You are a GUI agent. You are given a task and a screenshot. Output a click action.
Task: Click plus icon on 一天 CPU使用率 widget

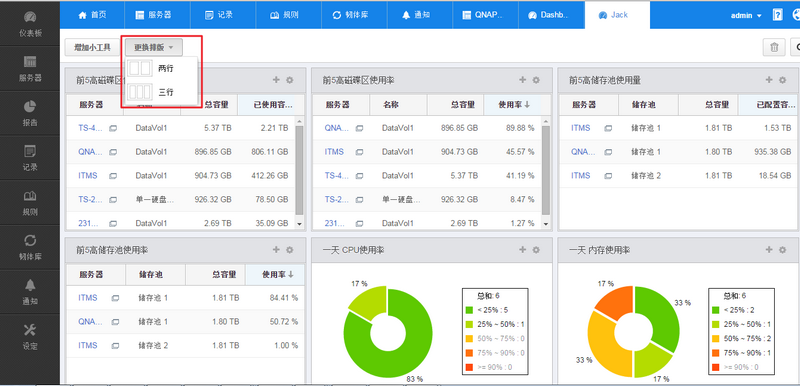522,249
